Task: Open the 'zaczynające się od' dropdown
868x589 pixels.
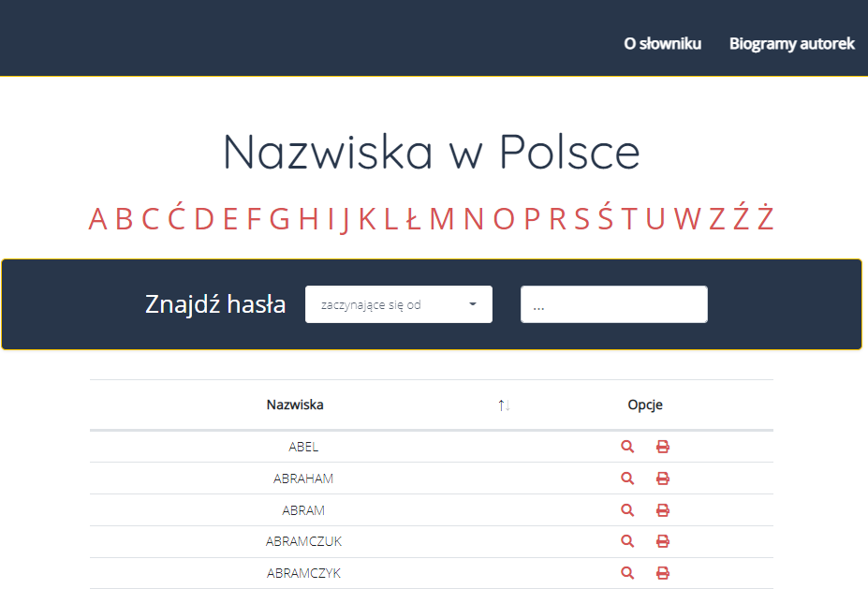Action: pyautogui.click(x=398, y=304)
